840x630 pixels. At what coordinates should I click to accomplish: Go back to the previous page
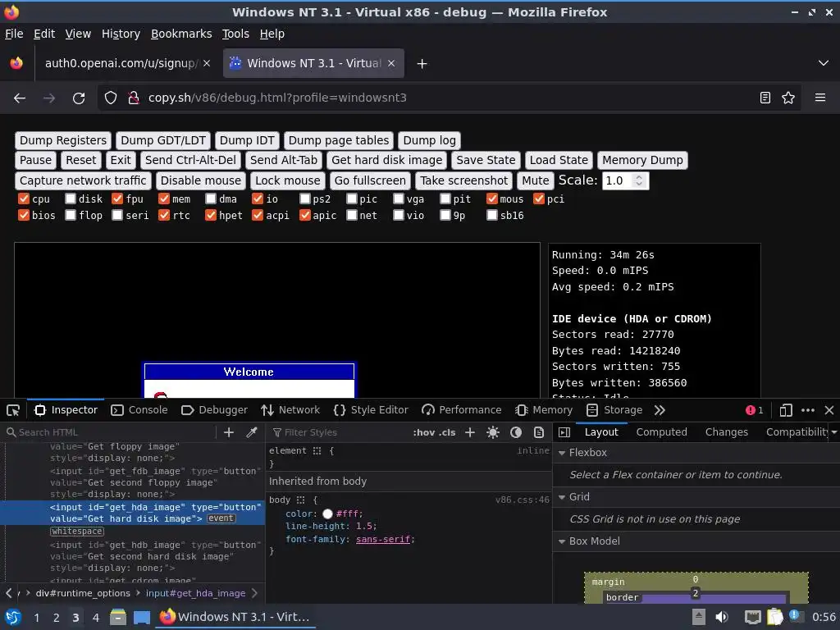(x=20, y=98)
